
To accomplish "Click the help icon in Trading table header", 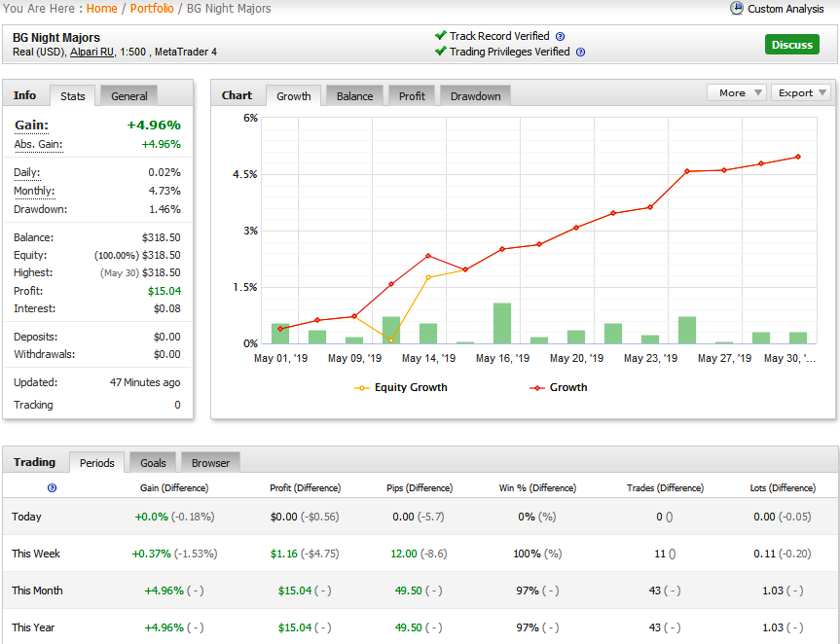I will click(52, 487).
